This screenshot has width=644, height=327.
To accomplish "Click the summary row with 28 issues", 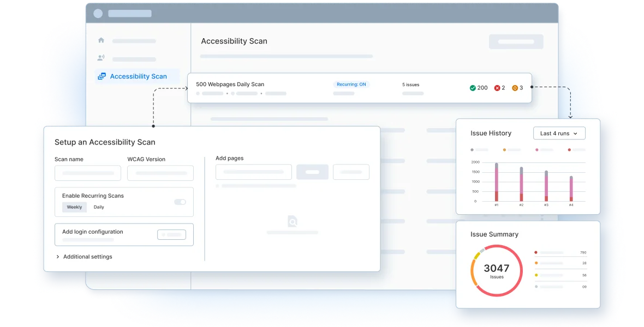I will tap(560, 263).
